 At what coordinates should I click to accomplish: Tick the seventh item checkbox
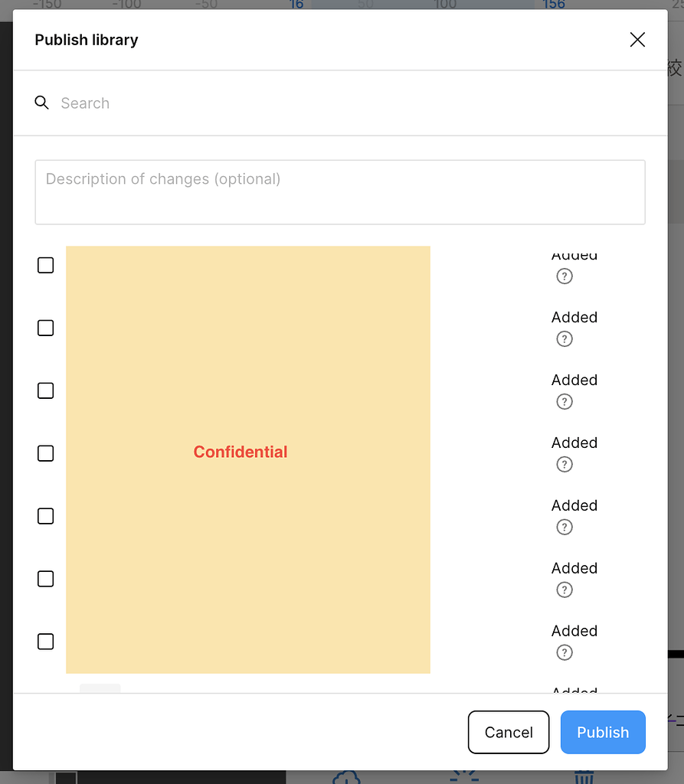click(45, 642)
